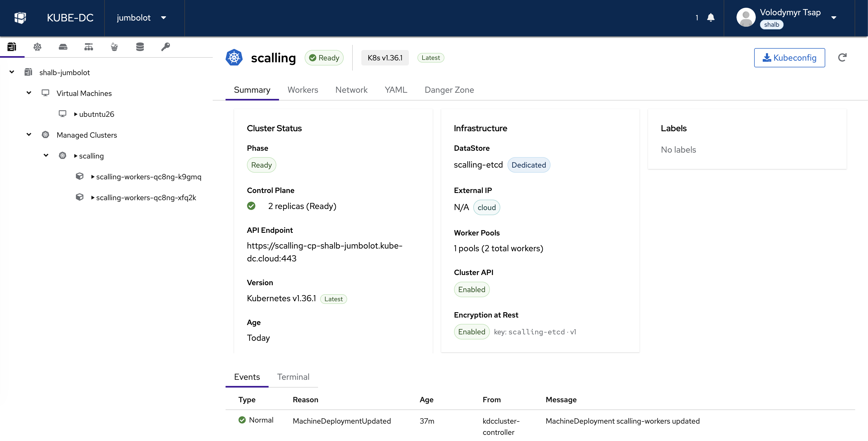Click the scalling-etcd datastore name
Viewport: 868px width, 441px height.
[478, 165]
